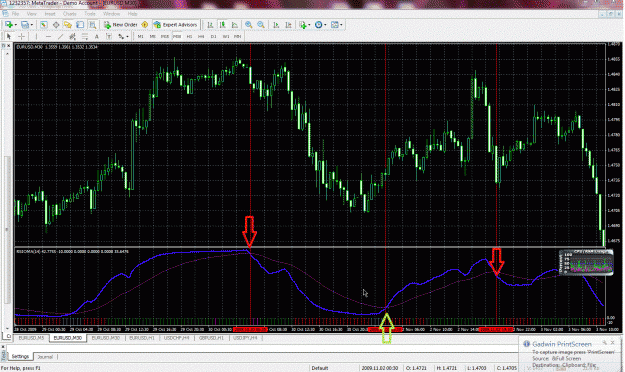Open the Strategy Tester icon
The width and height of the screenshot is (625, 372).
tap(92, 25)
